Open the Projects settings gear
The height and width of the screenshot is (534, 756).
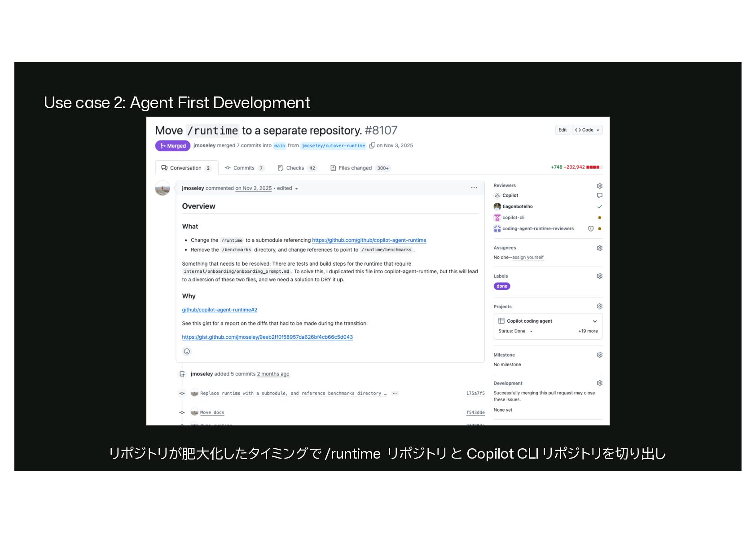(x=599, y=306)
